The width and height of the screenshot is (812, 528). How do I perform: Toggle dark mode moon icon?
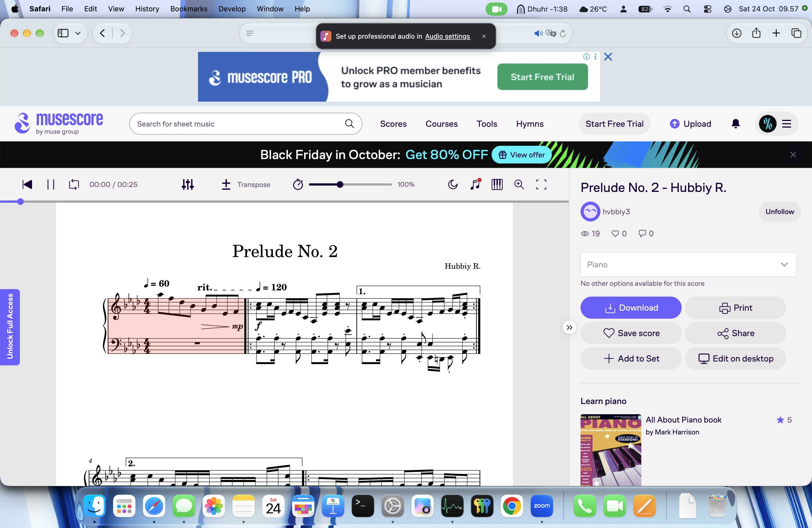pyautogui.click(x=453, y=184)
